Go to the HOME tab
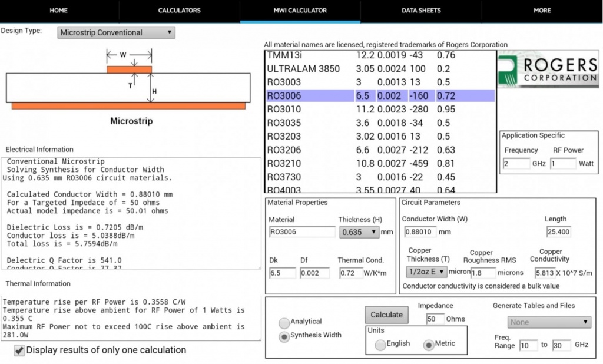Image resolution: width=603 pixels, height=364 pixels. coord(59,11)
